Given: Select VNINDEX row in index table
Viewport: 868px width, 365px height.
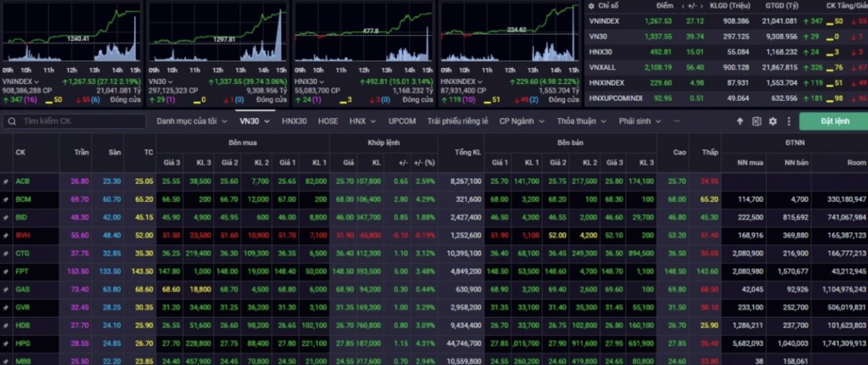Looking at the screenshot, I should tap(726, 21).
